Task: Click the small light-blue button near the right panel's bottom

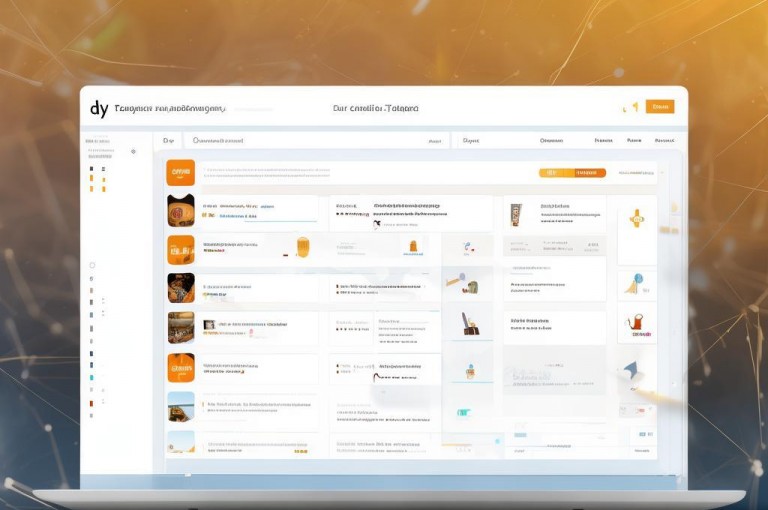Action: coord(520,435)
